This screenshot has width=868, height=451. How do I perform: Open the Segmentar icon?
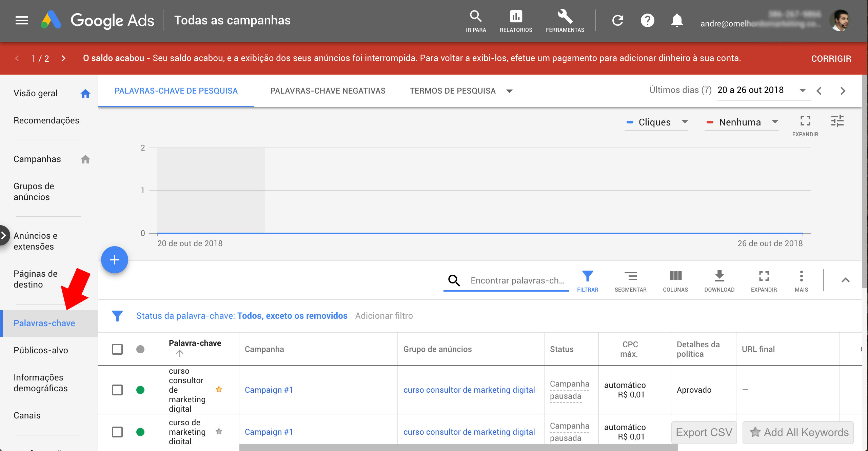[630, 280]
